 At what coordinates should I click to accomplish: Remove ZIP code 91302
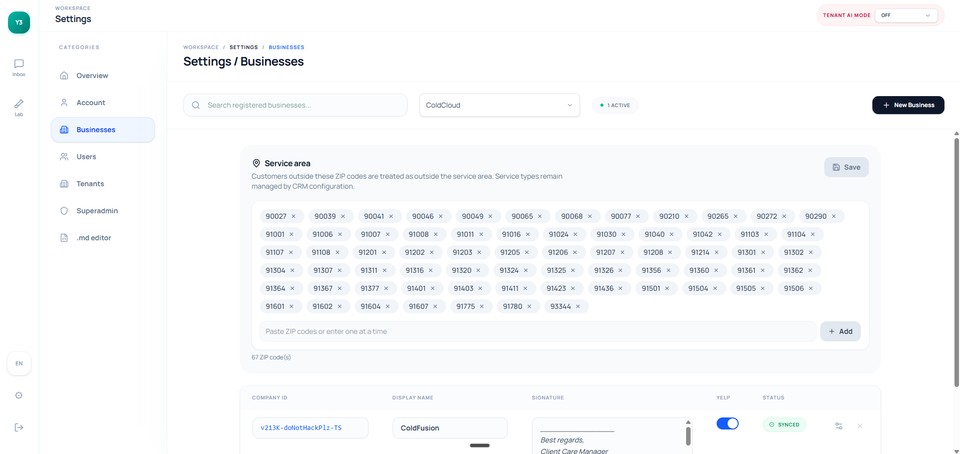click(x=811, y=252)
